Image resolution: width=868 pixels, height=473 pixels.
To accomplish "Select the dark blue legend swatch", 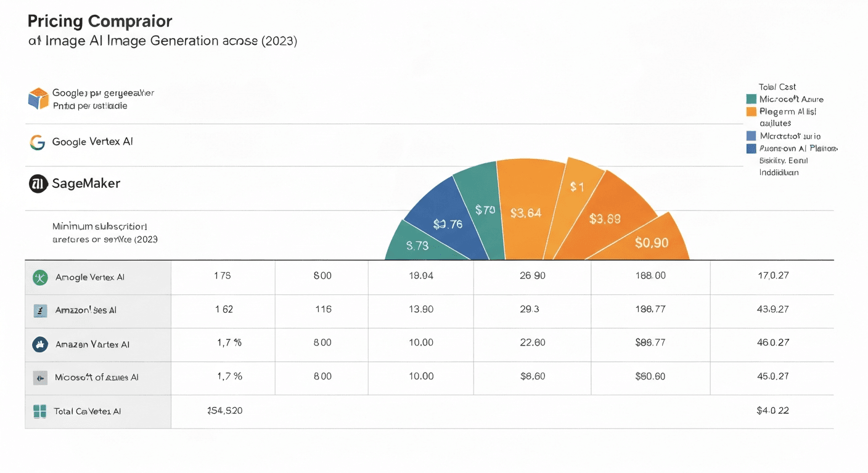I will point(751,148).
